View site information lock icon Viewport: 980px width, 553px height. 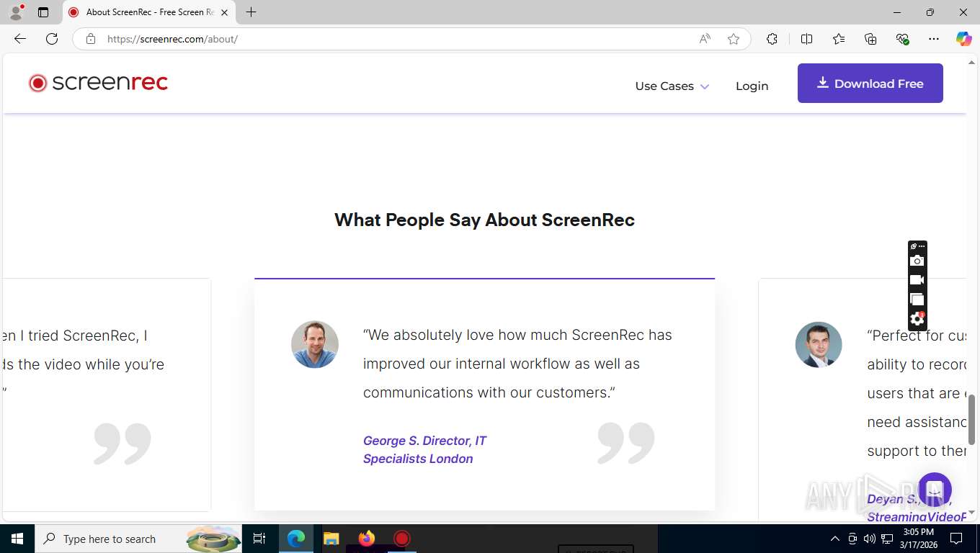tap(90, 39)
